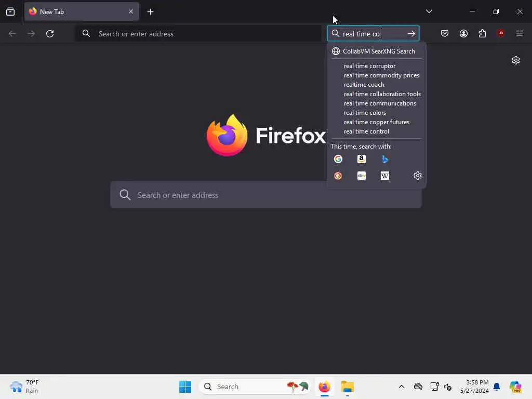Close the New Tab tab
The width and height of the screenshot is (532, 399).
(130, 11)
